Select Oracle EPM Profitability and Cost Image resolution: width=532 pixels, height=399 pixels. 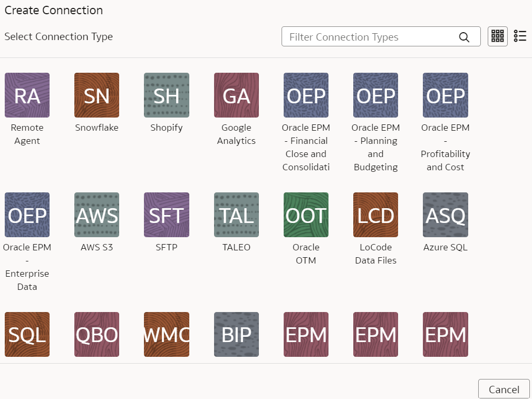pos(445,95)
